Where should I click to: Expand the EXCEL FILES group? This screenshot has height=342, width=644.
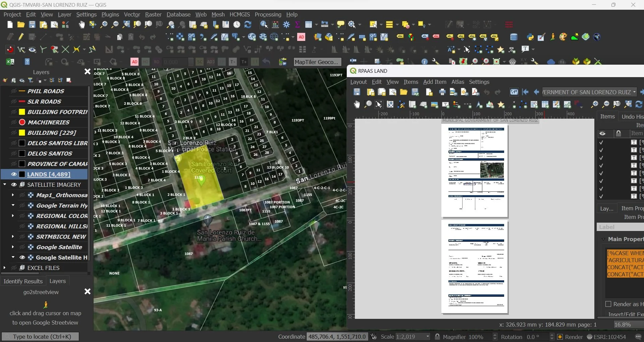pos(4,268)
